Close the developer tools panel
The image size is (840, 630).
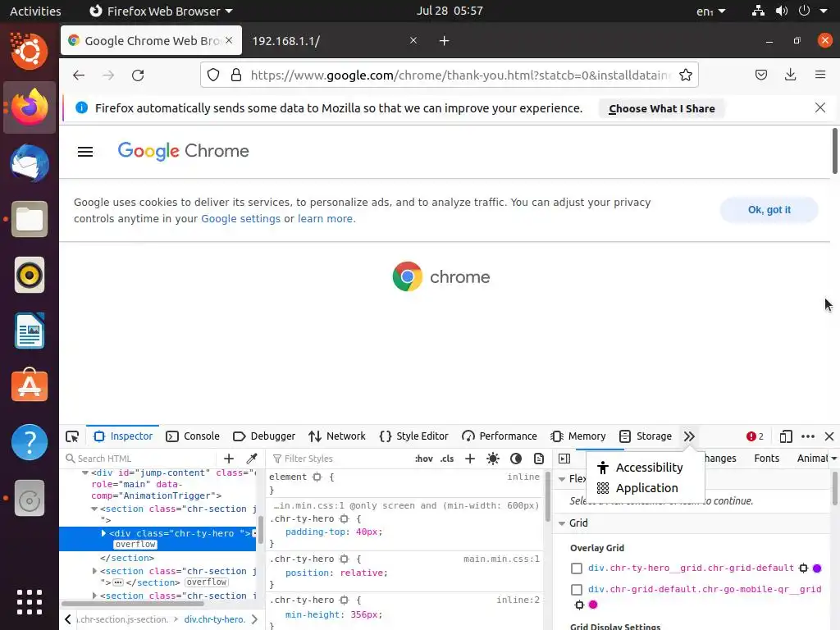[829, 436]
